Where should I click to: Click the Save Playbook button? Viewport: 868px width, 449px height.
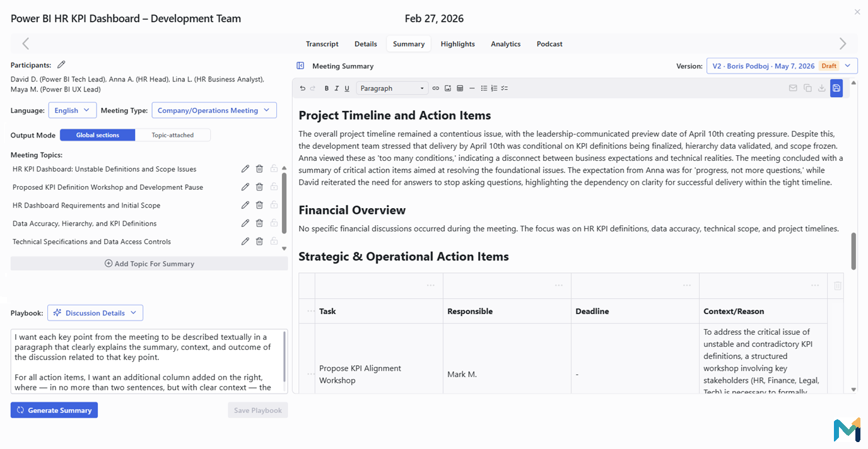pyautogui.click(x=258, y=410)
